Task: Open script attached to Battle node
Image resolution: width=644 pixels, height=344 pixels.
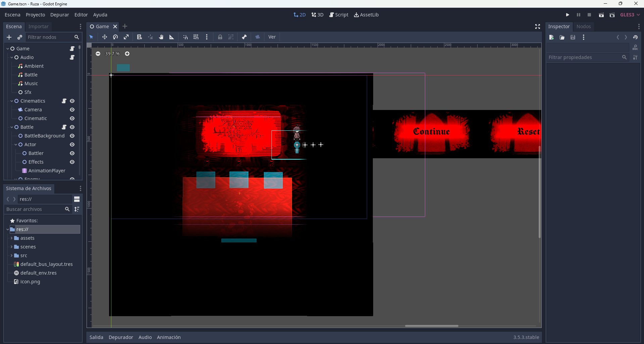Action: click(x=64, y=127)
